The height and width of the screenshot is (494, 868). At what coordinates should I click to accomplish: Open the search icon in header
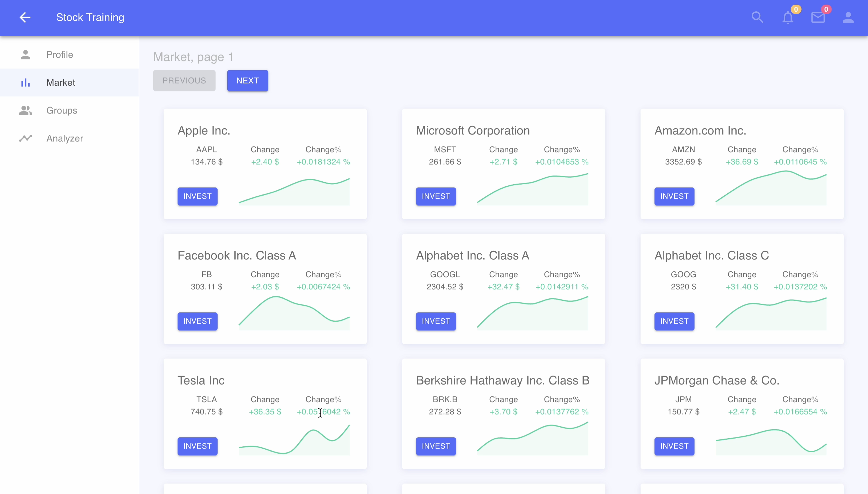[x=757, y=17]
